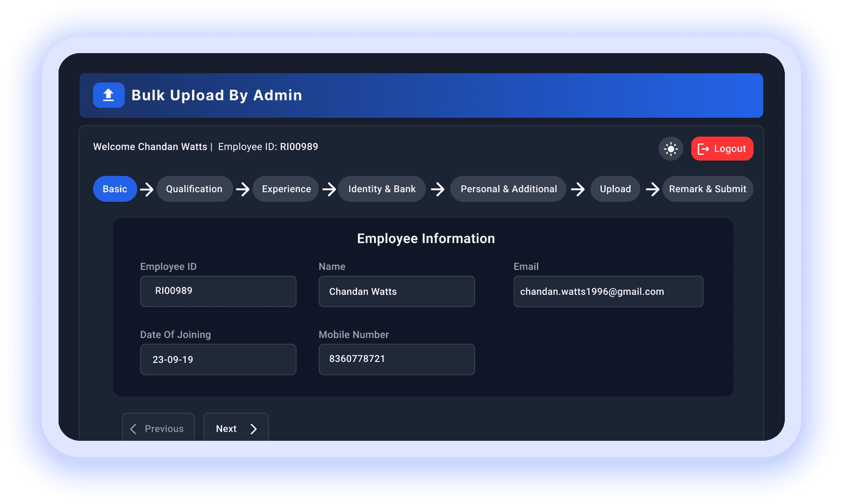Click the arrow before Personal & Additional step
The width and height of the screenshot is (843, 504).
click(438, 189)
